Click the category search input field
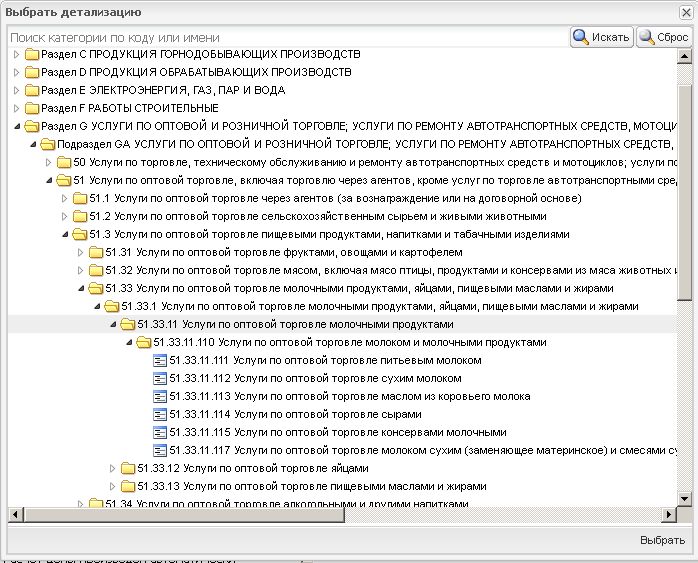Screen dimensions: 698x563 286,37
